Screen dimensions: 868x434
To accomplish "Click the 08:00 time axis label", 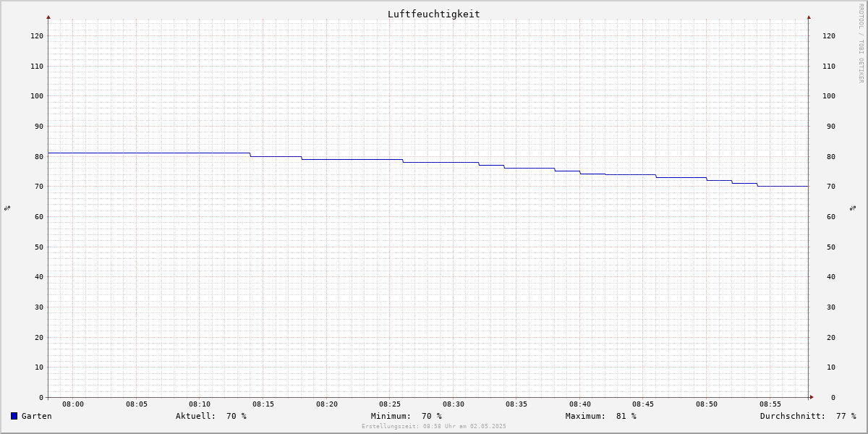I will [73, 404].
